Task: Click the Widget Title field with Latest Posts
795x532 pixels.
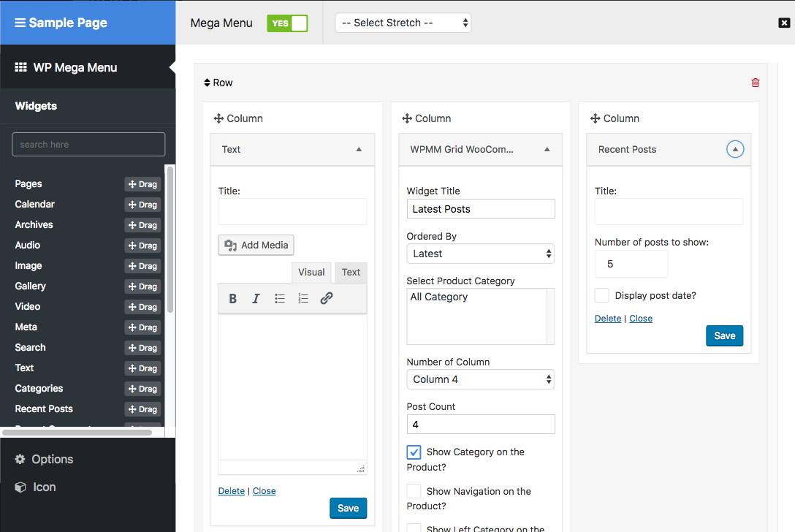Action: point(481,209)
